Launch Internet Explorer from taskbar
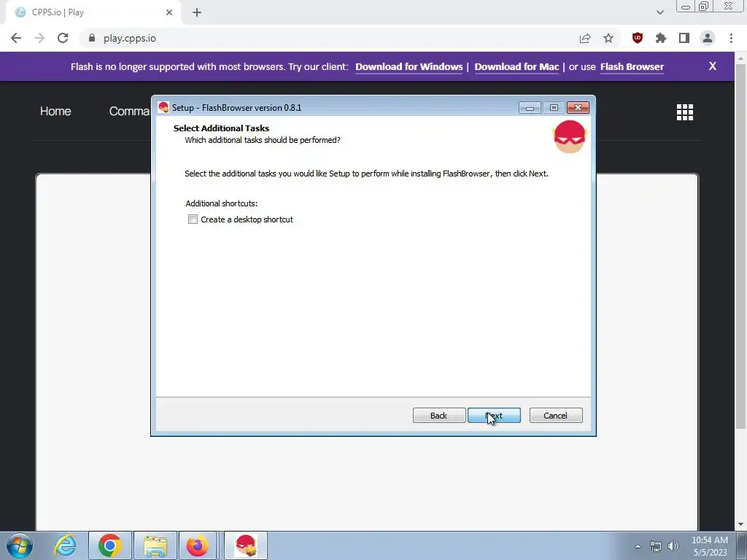The height and width of the screenshot is (560, 747). [x=65, y=545]
